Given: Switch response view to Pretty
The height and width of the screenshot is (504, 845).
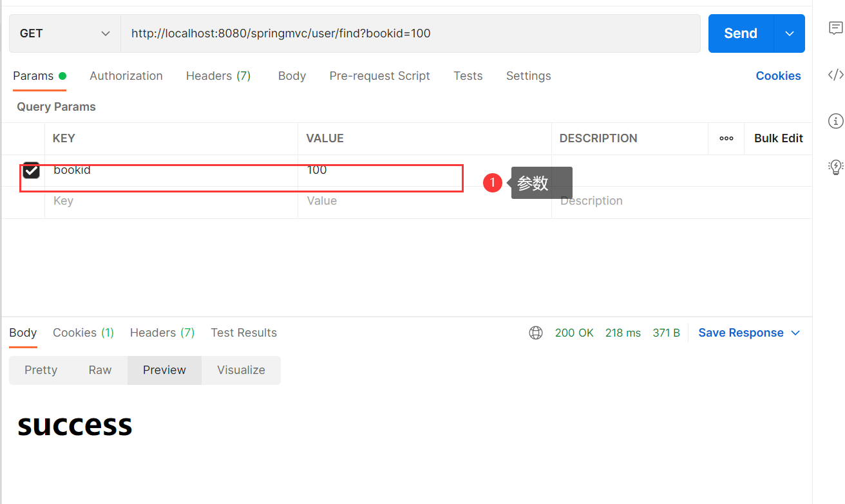Looking at the screenshot, I should click(41, 370).
